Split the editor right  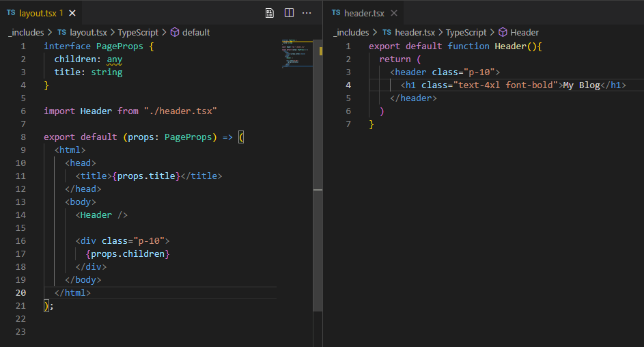289,13
